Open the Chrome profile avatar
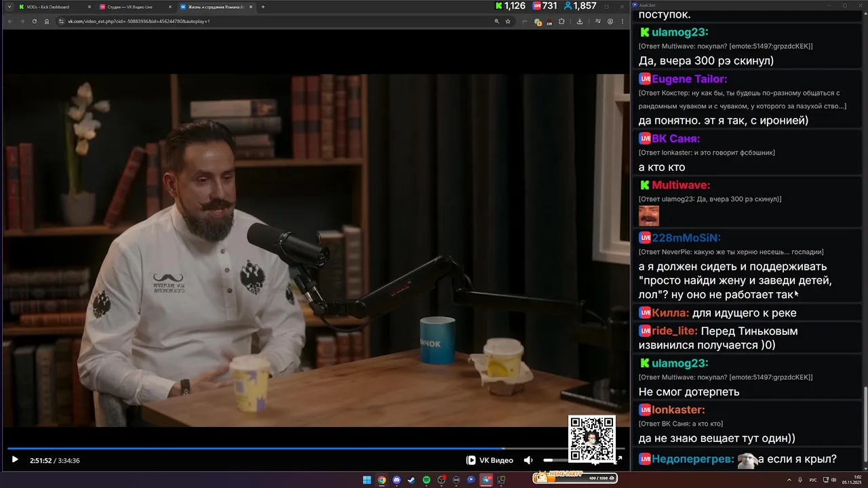The image size is (868, 488). 610,21
